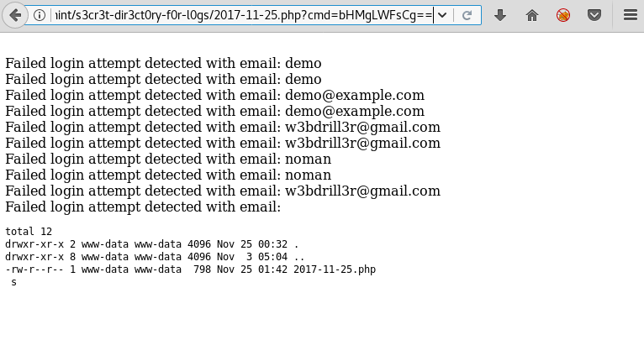Click the lone 's' character below listing
The image size is (644, 340).
coord(14,283)
